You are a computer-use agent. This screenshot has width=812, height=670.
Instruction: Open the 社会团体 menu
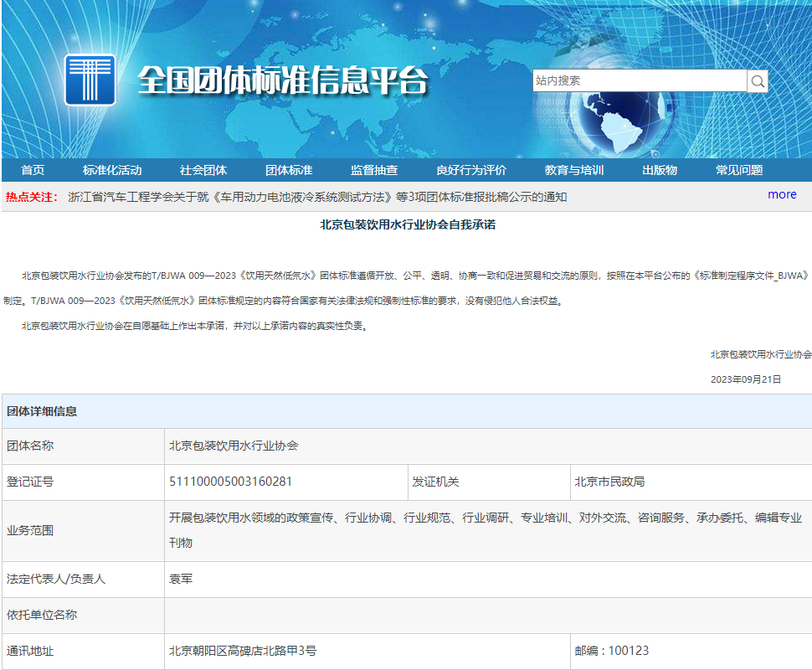(x=203, y=170)
